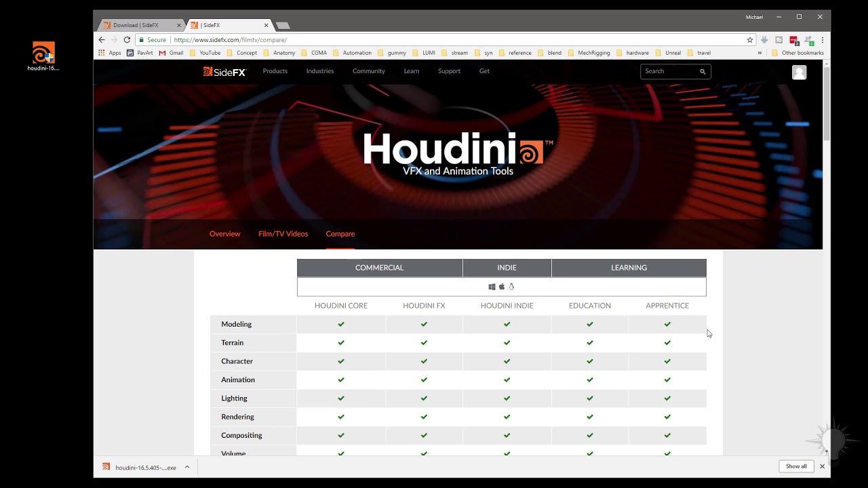Click the EDUCATION column heading
This screenshot has width=868, height=488.
[x=590, y=306]
